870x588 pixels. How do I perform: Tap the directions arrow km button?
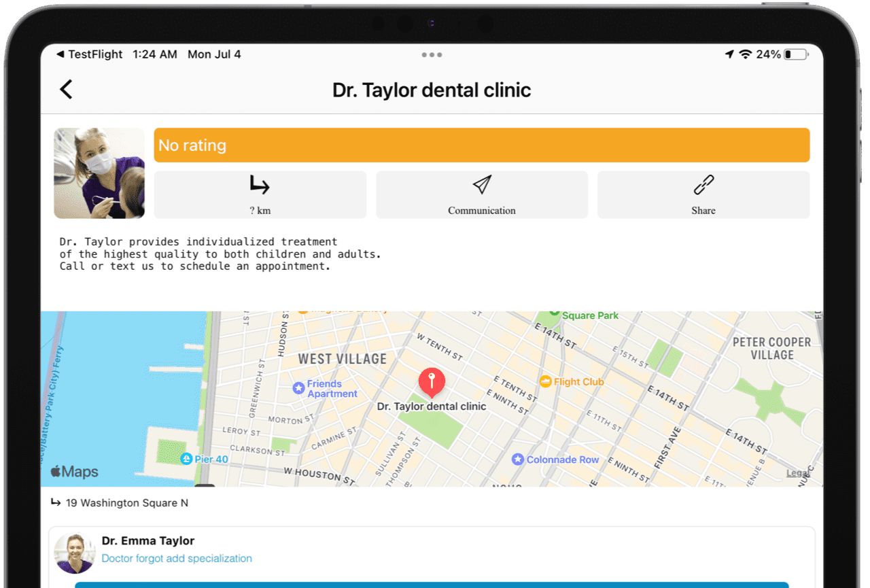pyautogui.click(x=260, y=194)
